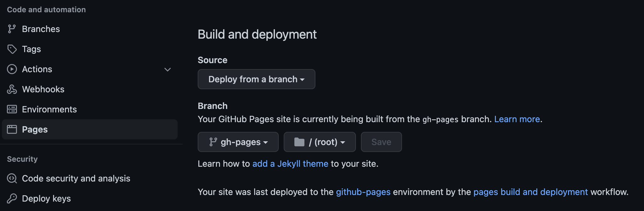Screen dimensions: 644x211
Task: Click the Environments server icon
Action: click(12, 109)
